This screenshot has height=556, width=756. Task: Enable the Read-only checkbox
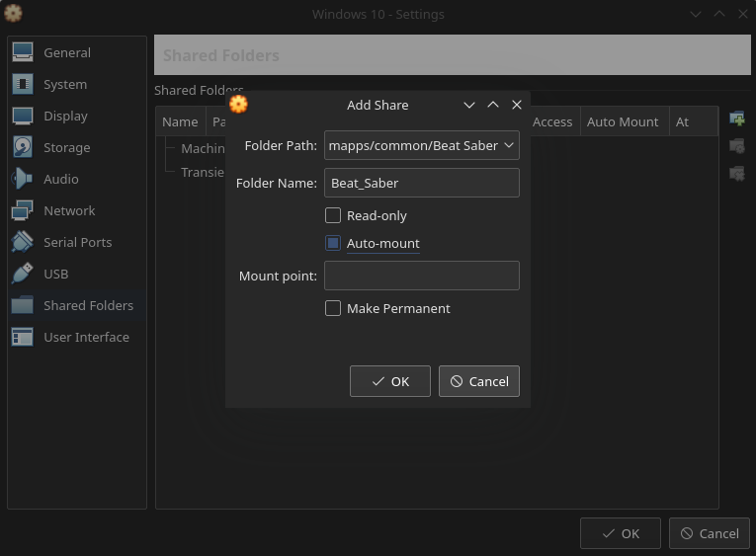pos(333,215)
